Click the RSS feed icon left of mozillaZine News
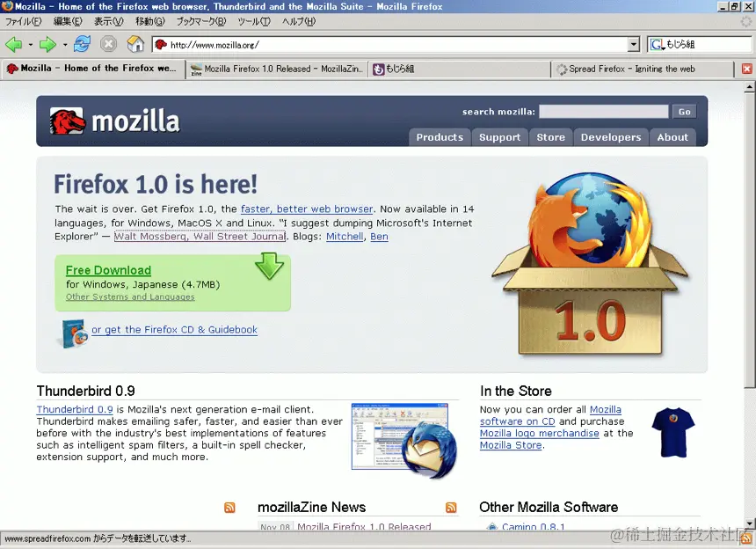The width and height of the screenshot is (756, 549). tap(230, 508)
